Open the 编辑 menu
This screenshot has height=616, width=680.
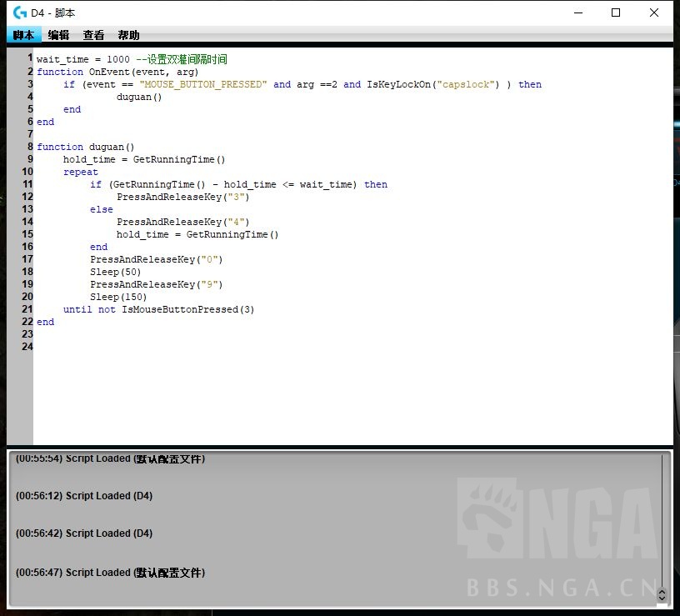(x=58, y=35)
